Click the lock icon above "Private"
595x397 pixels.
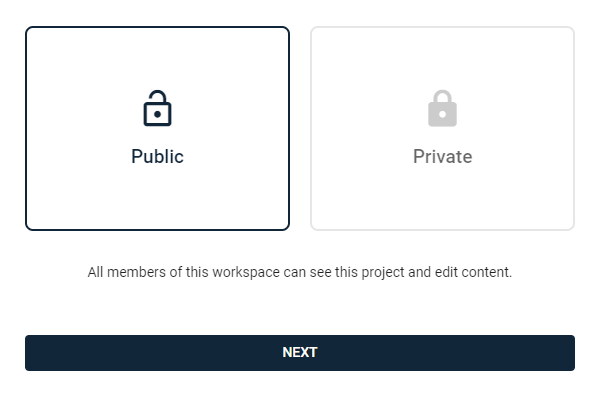click(442, 108)
